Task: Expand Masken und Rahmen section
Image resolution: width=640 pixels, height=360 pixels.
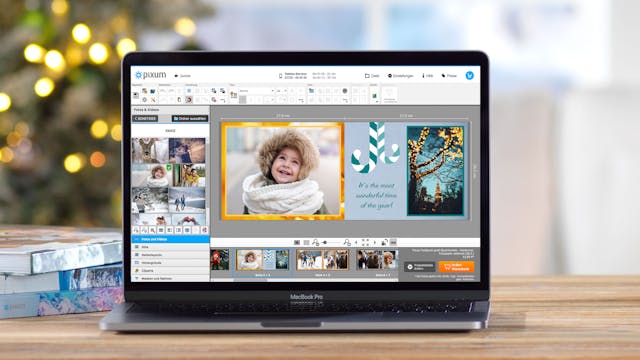Action: pyautogui.click(x=170, y=278)
